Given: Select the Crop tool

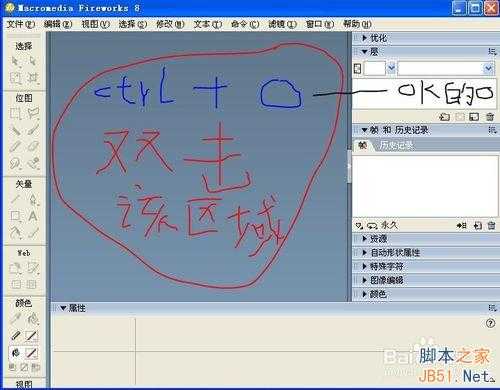Looking at the screenshot, I should [33, 78].
